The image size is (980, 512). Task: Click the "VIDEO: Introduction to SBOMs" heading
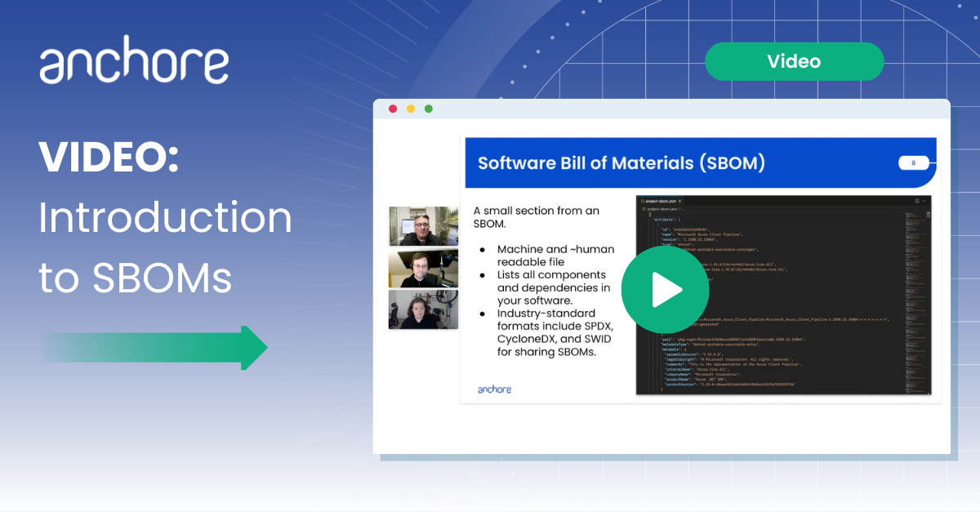(x=163, y=218)
